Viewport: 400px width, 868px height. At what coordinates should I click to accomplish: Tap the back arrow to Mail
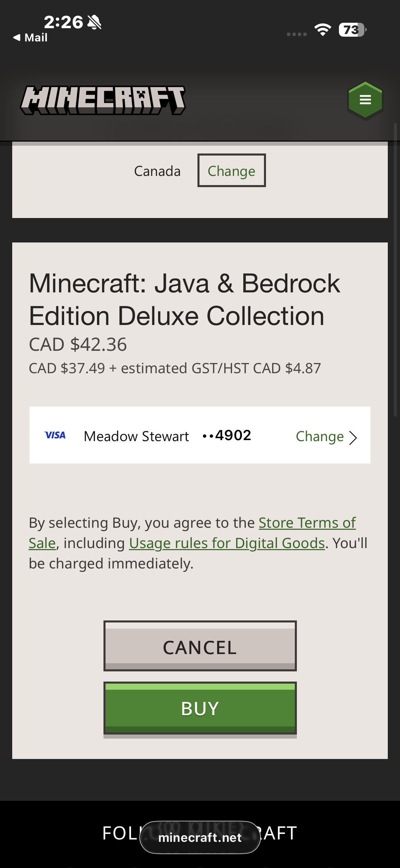pyautogui.click(x=30, y=37)
